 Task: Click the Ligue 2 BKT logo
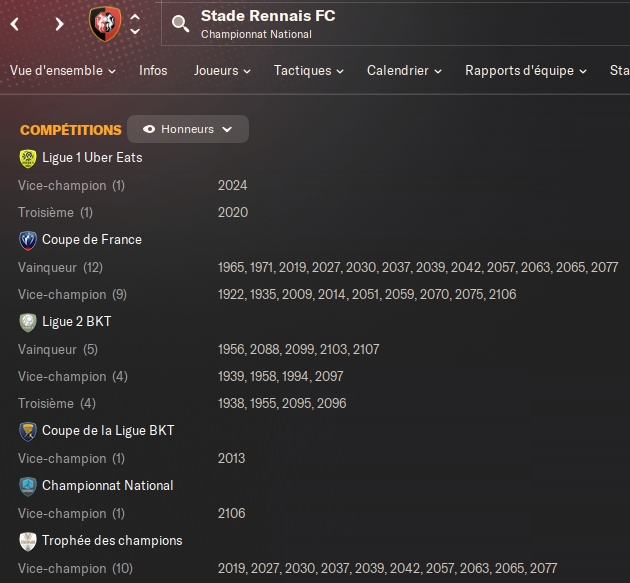27,322
